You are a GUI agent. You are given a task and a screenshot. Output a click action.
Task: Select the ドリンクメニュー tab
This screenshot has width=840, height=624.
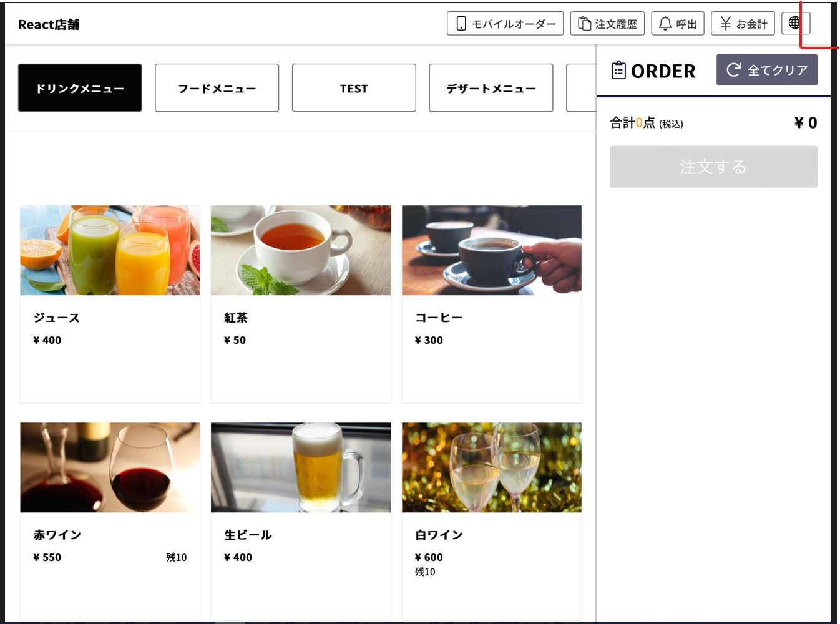coord(80,88)
